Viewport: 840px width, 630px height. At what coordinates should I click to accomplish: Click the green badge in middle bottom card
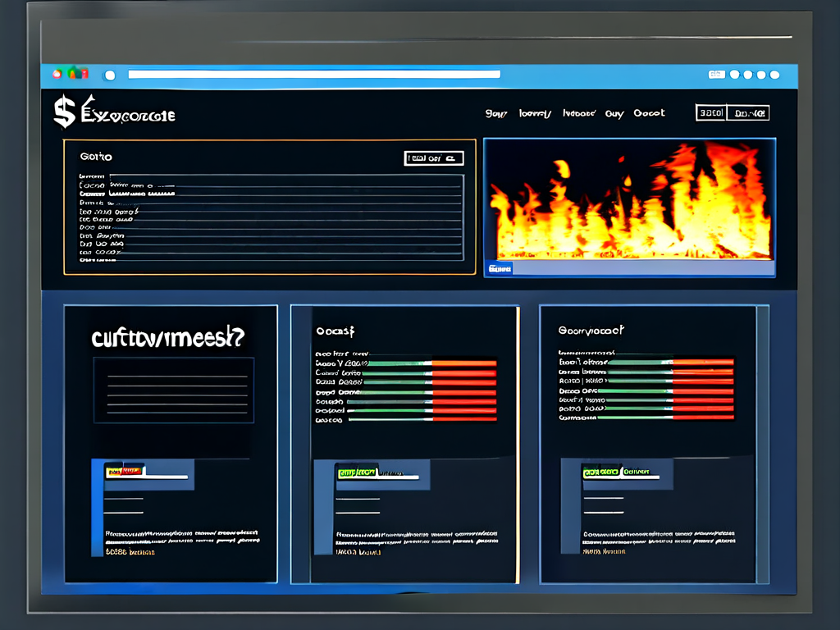(x=357, y=472)
